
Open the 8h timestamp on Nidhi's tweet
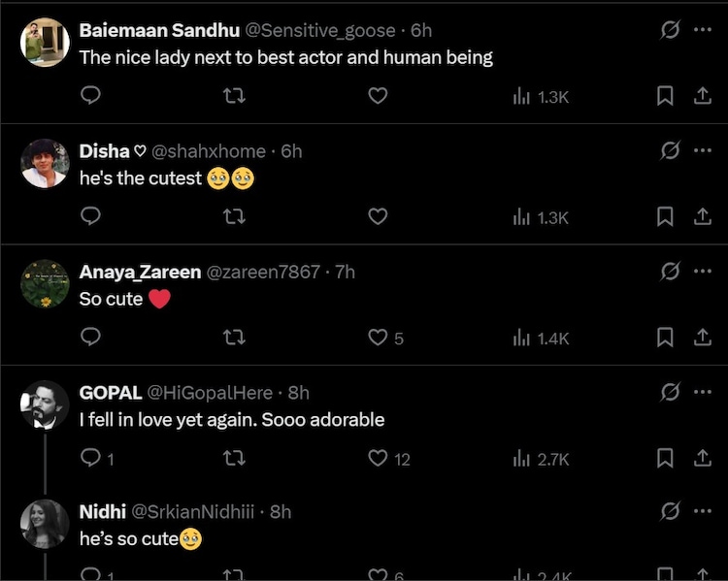tap(281, 511)
